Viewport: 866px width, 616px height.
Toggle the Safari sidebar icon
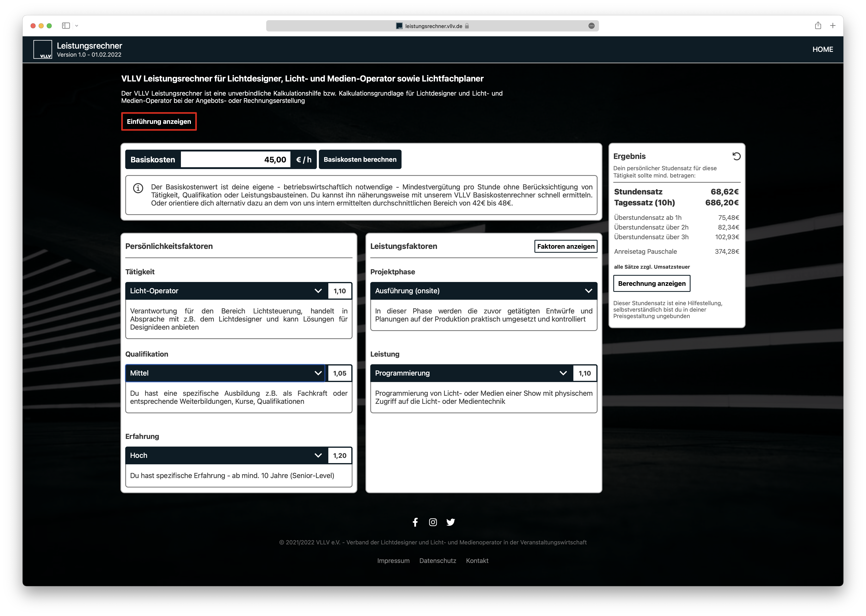point(66,26)
